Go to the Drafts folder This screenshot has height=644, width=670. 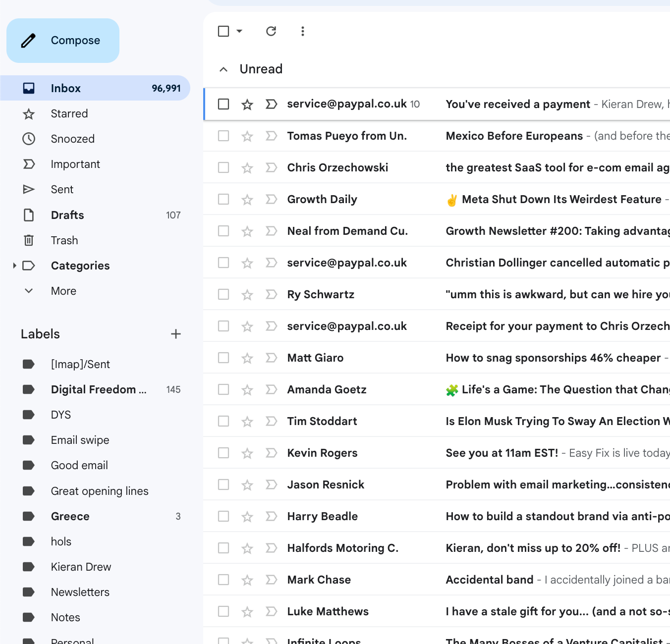coord(67,215)
